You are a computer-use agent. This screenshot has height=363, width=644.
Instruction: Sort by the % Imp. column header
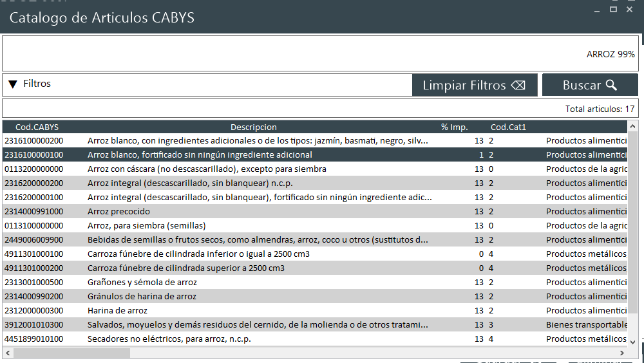pyautogui.click(x=454, y=127)
